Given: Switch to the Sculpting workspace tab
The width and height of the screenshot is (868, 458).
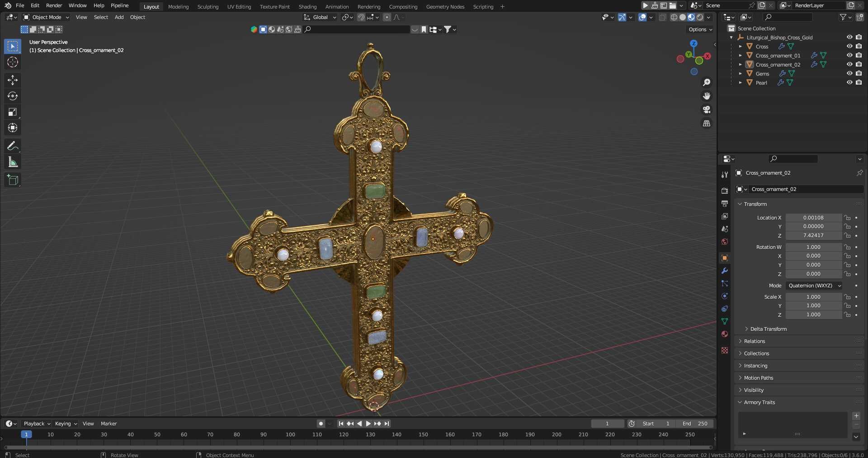Looking at the screenshot, I should point(208,7).
